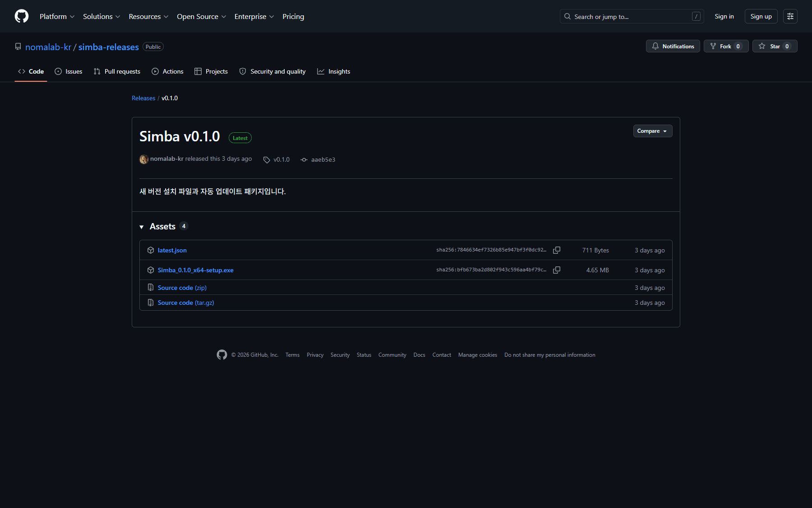Copy the Simba setup.exe sha256 hash
The width and height of the screenshot is (812, 508).
click(x=557, y=270)
